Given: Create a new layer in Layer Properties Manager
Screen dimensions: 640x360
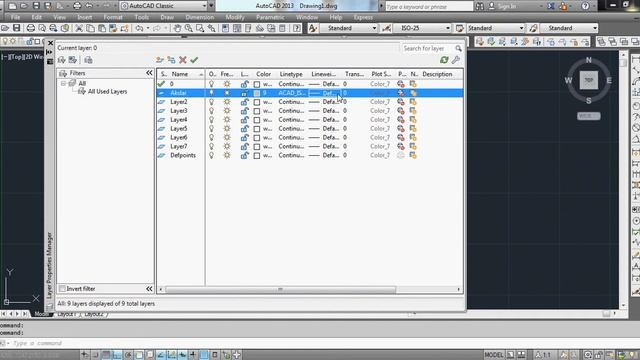Looking at the screenshot, I should click(160, 60).
